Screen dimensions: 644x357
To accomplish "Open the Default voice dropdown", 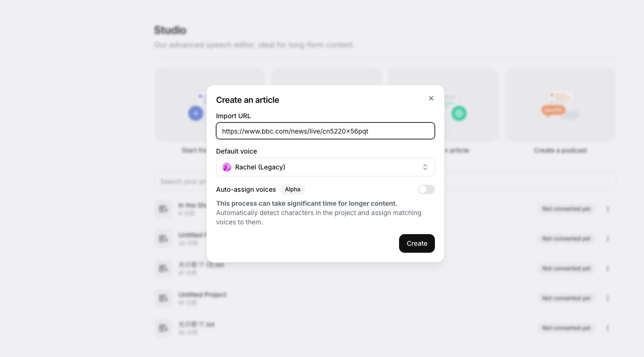I will 325,167.
